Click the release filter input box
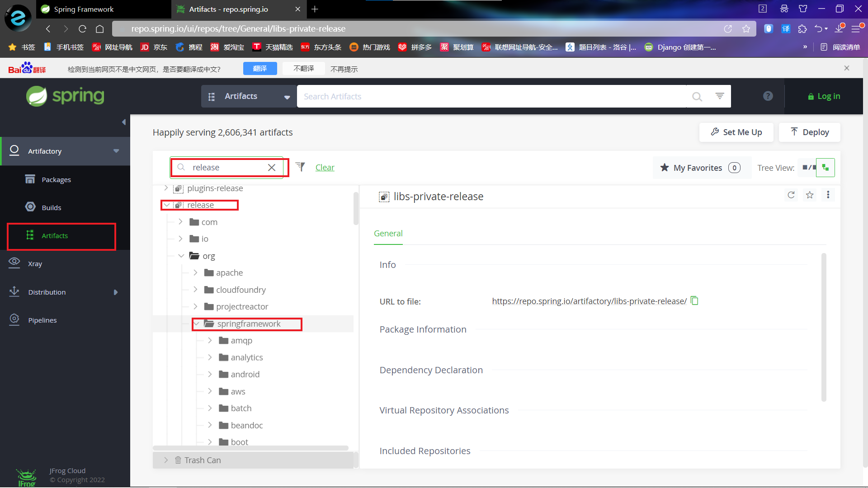The height and width of the screenshot is (488, 868). coord(226,168)
